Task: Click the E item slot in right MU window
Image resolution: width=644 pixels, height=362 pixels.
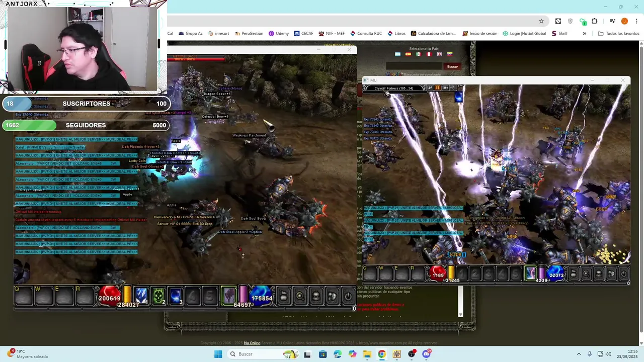Action: coord(402,274)
